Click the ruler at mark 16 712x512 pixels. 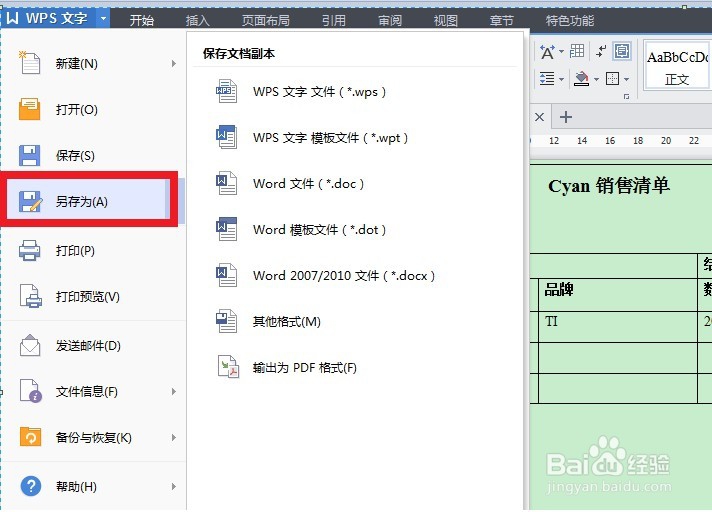[610, 141]
